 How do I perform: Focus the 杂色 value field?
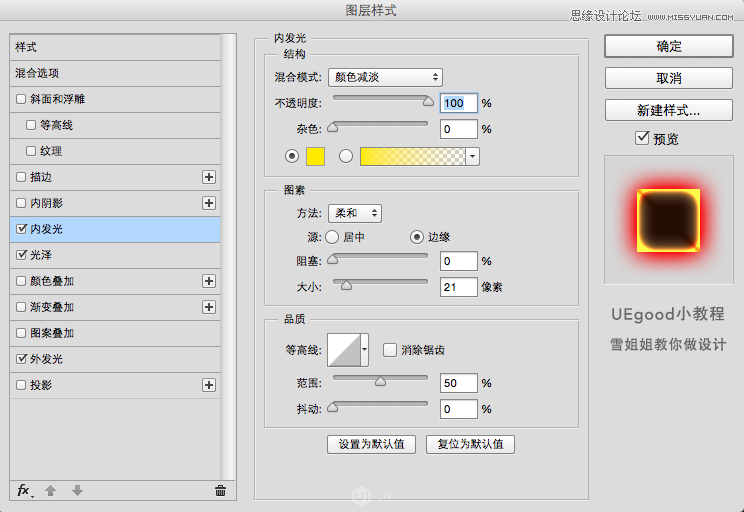click(x=459, y=129)
